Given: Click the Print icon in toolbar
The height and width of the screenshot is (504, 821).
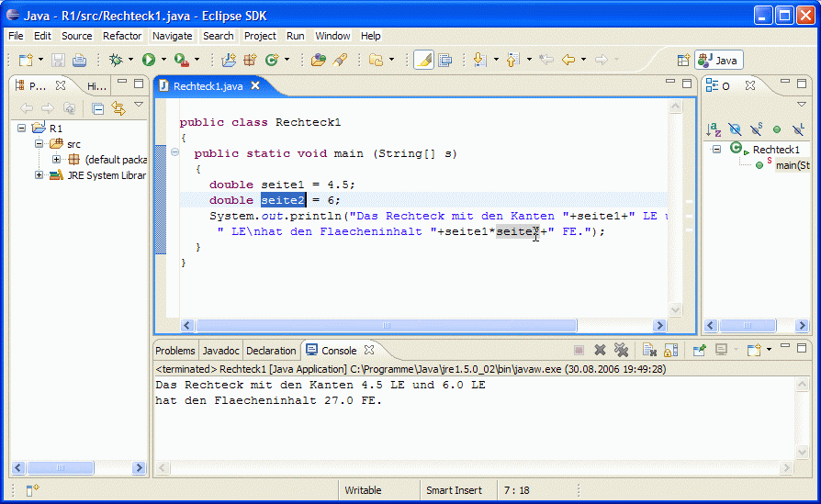Looking at the screenshot, I should coord(80,60).
